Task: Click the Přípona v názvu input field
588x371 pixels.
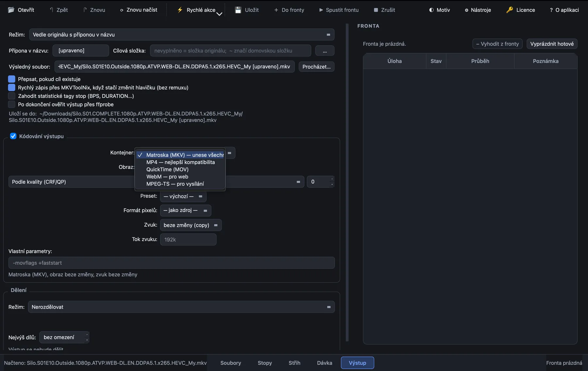Action: point(81,51)
